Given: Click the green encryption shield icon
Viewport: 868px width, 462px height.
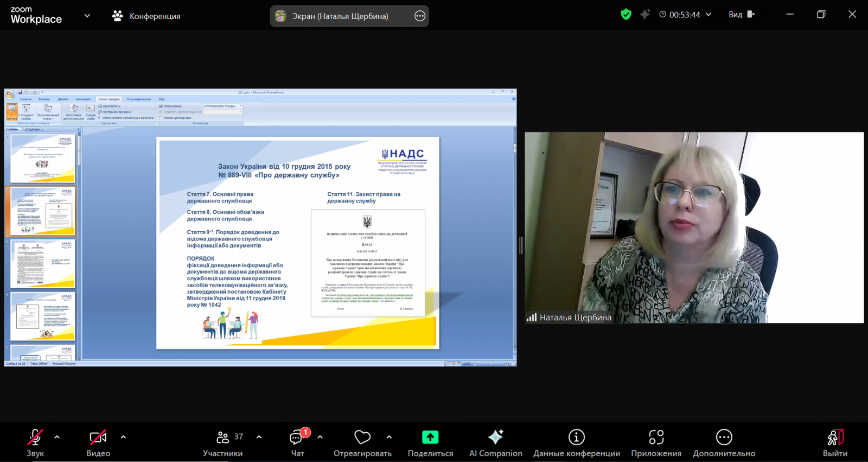Looking at the screenshot, I should 626,15.
